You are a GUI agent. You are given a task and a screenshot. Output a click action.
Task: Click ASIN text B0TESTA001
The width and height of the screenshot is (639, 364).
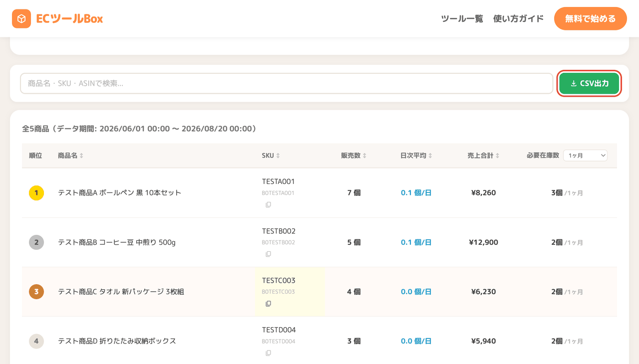[x=278, y=193]
